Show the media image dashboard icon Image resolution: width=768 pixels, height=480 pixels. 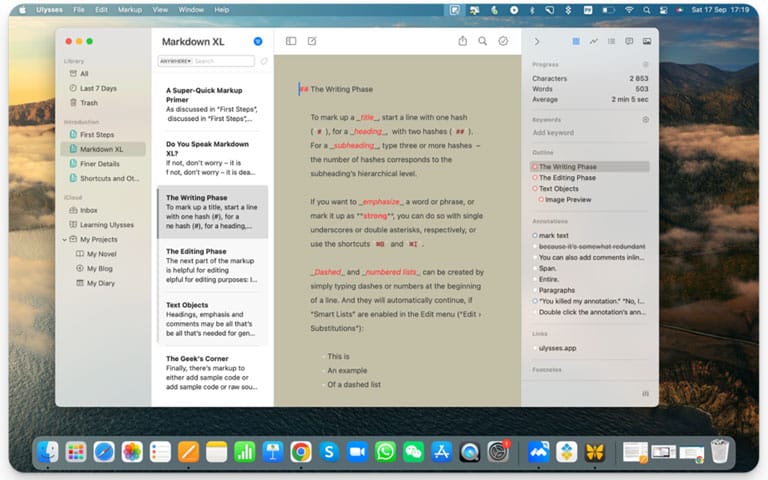coord(647,42)
